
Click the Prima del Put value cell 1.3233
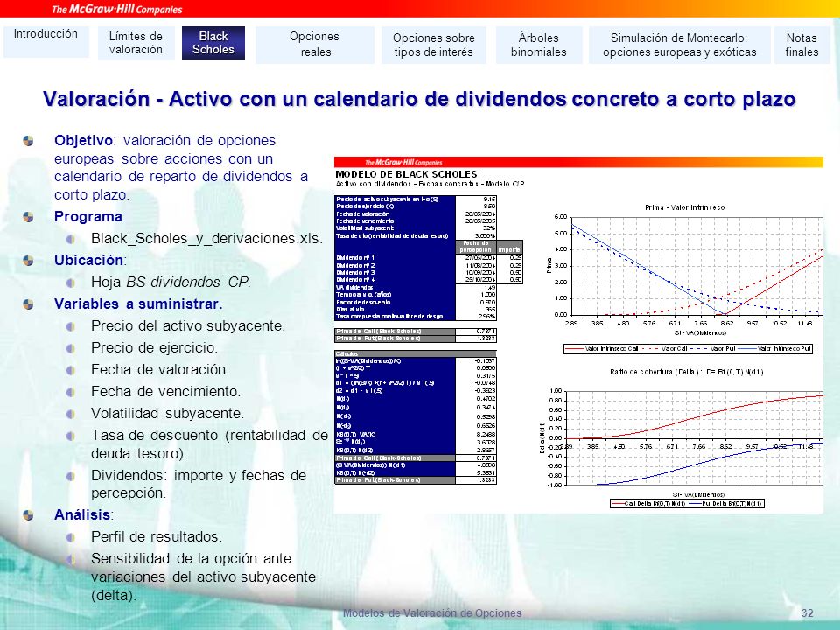pos(476,339)
